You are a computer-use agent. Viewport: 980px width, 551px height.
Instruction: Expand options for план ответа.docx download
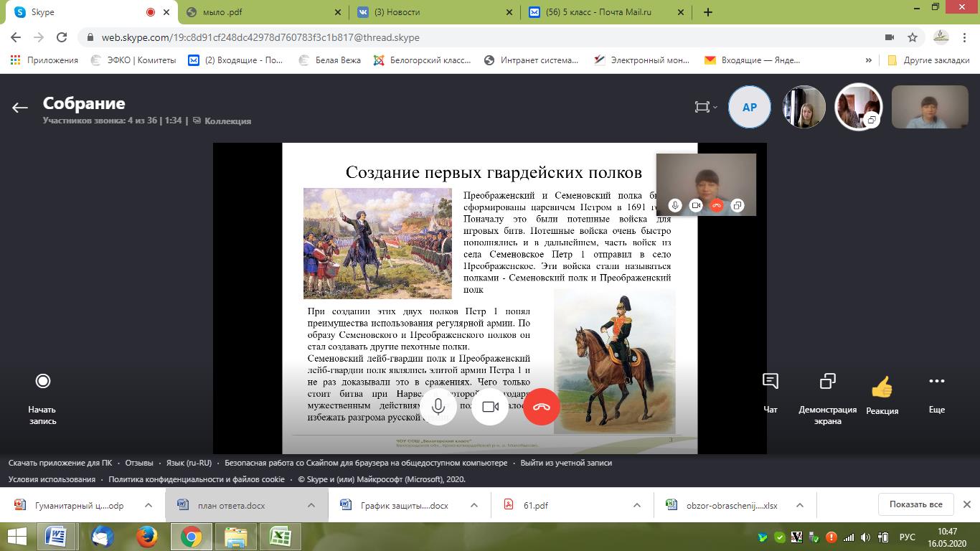(311, 505)
